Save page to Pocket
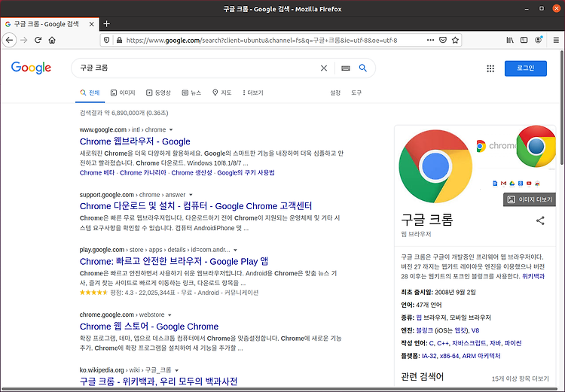The height and width of the screenshot is (392, 565). pyautogui.click(x=443, y=40)
